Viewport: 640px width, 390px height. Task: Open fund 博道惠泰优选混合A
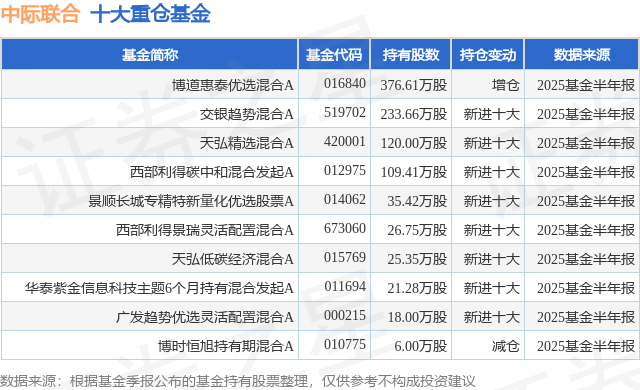click(232, 85)
